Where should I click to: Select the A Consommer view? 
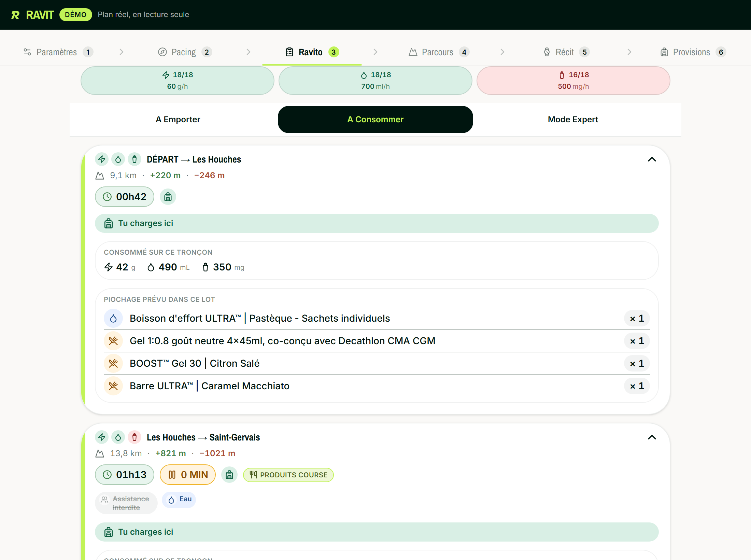(375, 120)
